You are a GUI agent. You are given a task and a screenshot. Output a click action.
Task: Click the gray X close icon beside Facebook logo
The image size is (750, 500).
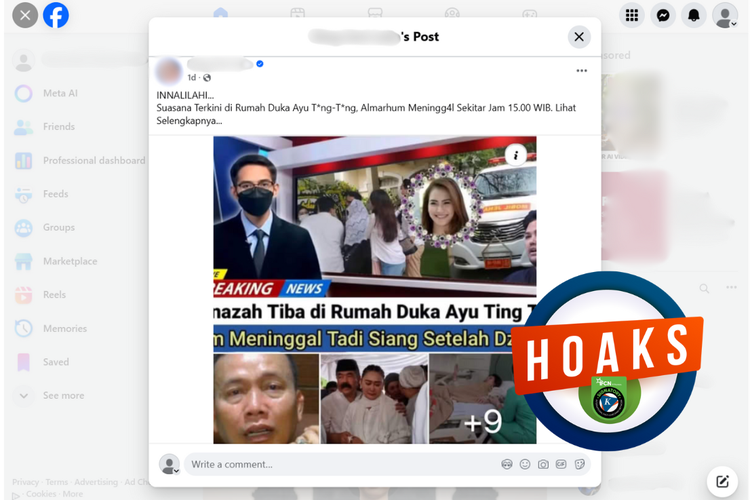pos(25,15)
